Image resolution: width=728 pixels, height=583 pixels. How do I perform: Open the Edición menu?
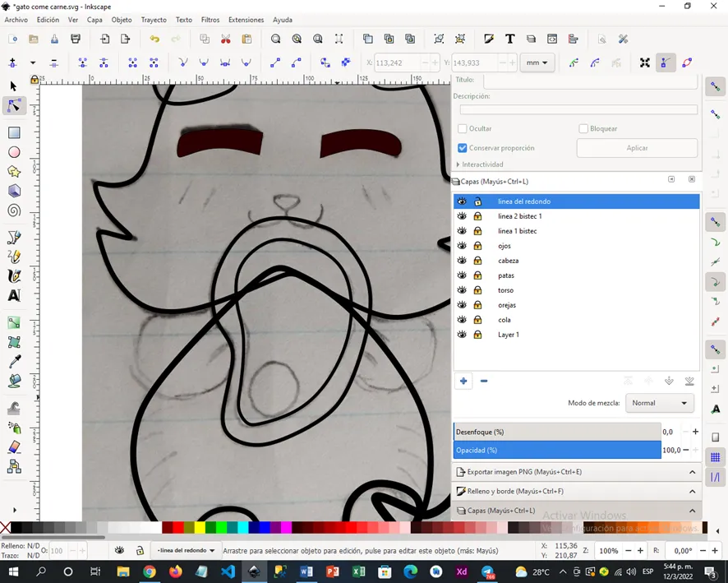[x=48, y=20]
